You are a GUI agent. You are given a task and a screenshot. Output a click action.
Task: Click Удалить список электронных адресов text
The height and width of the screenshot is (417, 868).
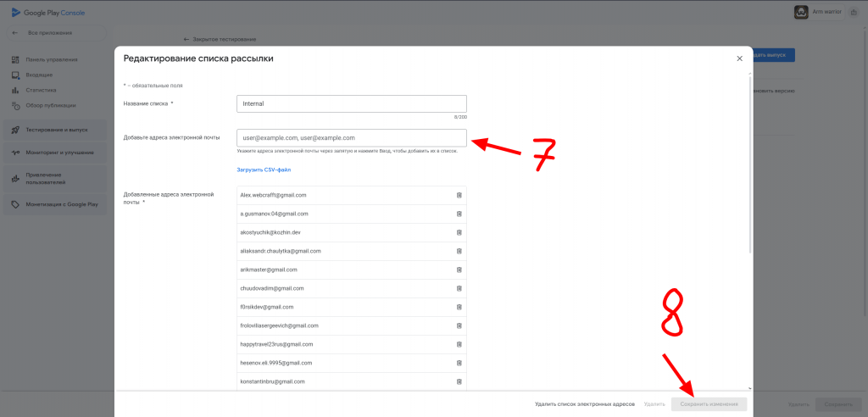click(585, 404)
